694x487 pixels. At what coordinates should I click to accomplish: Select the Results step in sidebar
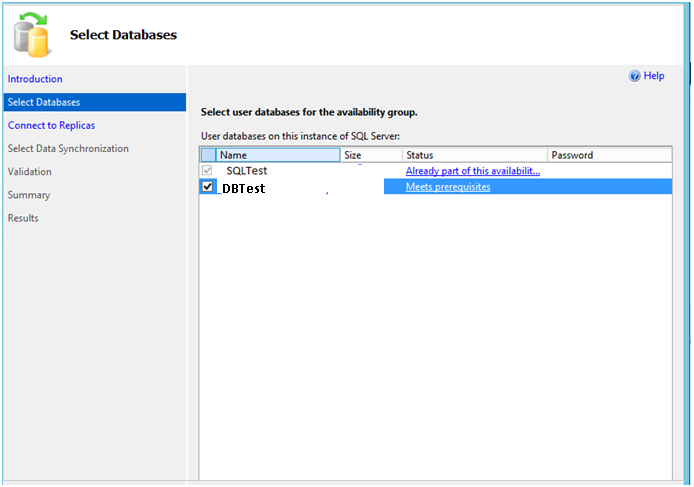click(x=24, y=218)
